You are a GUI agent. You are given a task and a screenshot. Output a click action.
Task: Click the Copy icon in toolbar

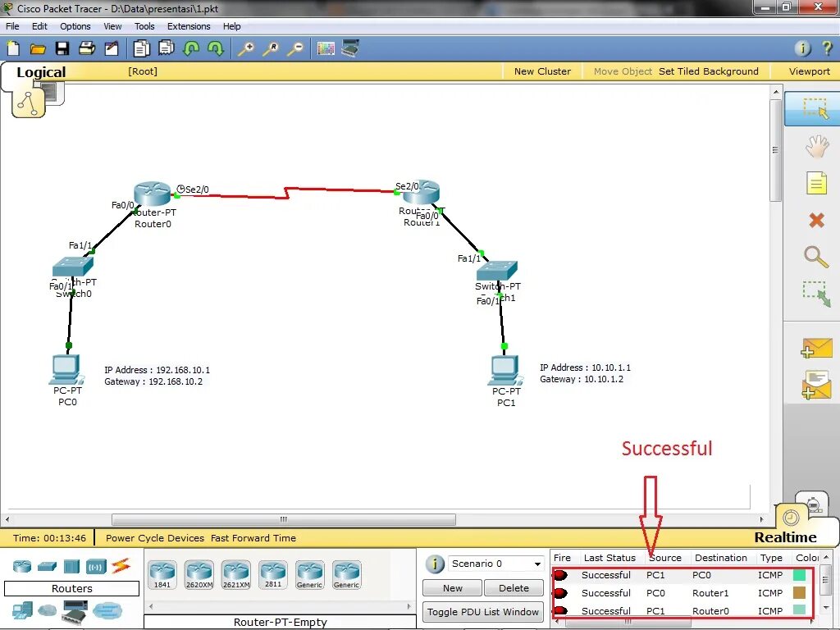point(141,48)
